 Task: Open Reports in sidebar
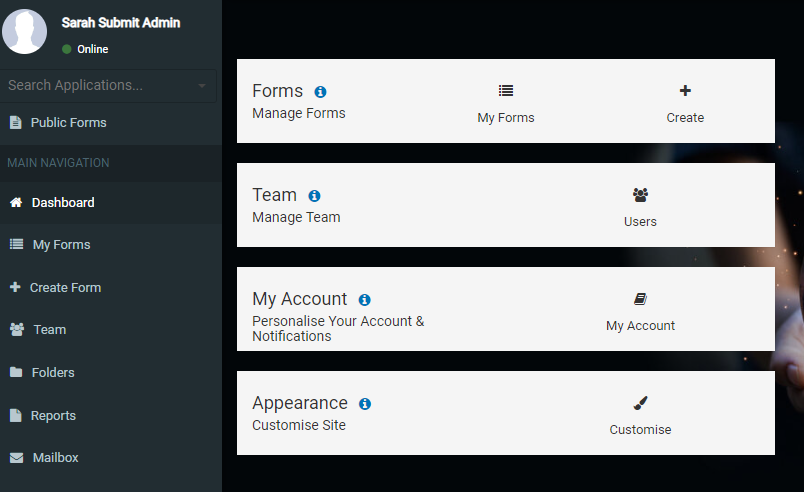point(111,416)
